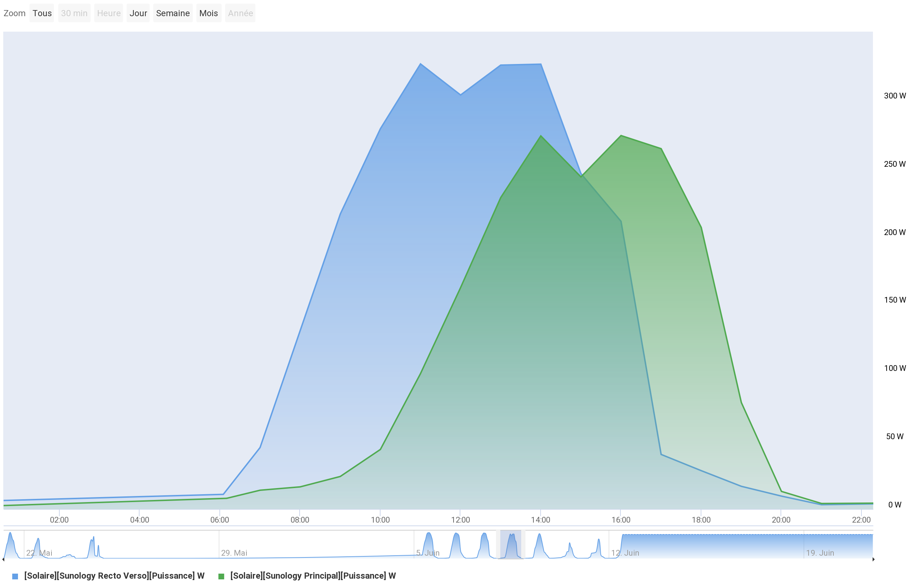Screen dimensions: 910x588
Task: Select the Jour zoom range
Action: point(138,13)
